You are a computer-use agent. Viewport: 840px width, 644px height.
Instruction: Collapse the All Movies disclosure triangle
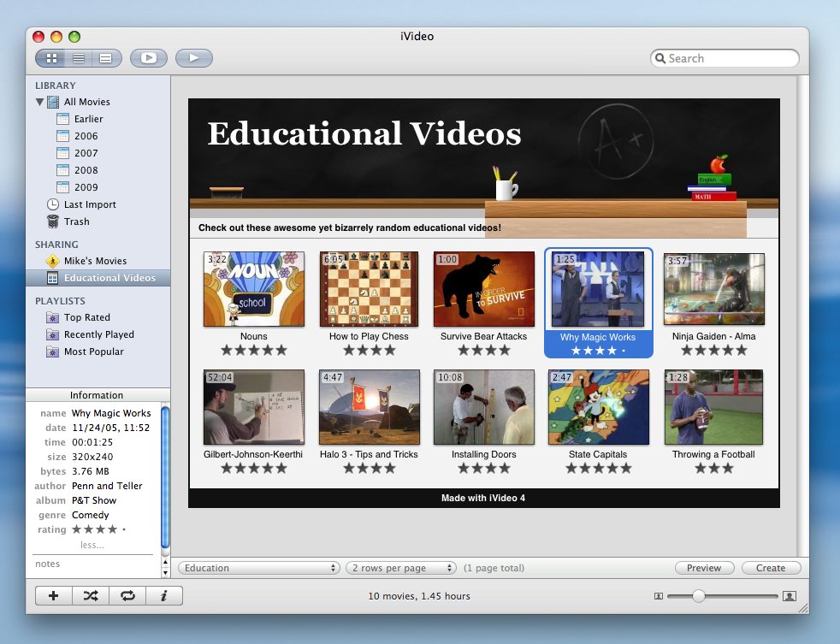click(39, 101)
